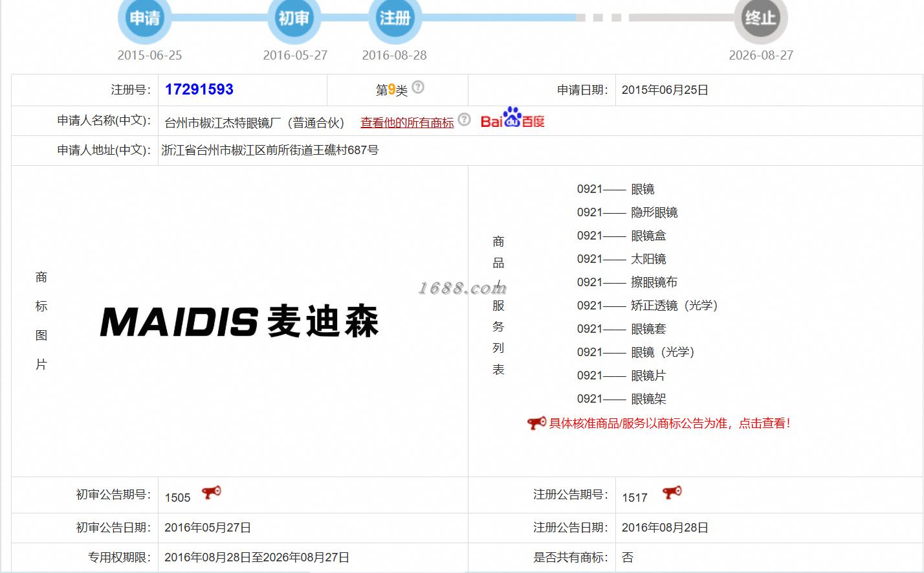Click the timeline date 2016-08-28
Image resolution: width=924 pixels, height=573 pixels.
(x=394, y=55)
